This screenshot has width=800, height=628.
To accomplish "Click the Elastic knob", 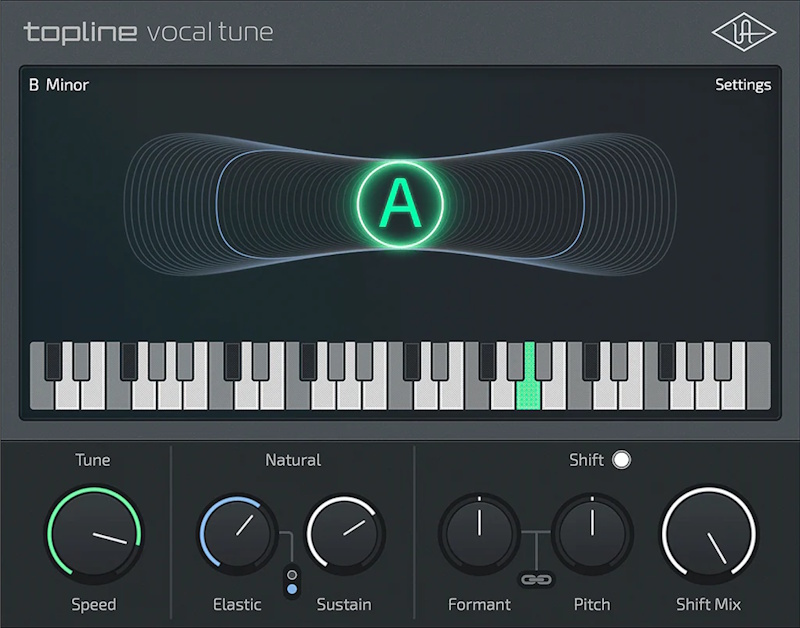I will [x=237, y=533].
